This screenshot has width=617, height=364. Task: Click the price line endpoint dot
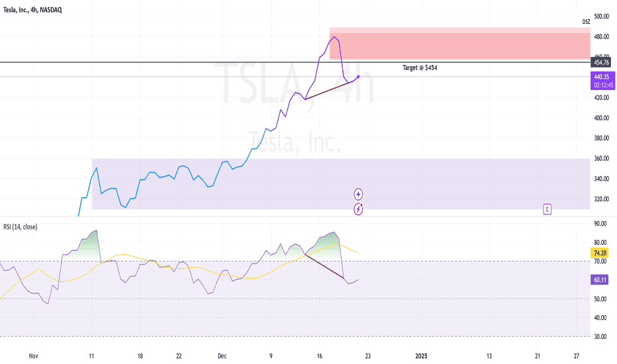[358, 76]
